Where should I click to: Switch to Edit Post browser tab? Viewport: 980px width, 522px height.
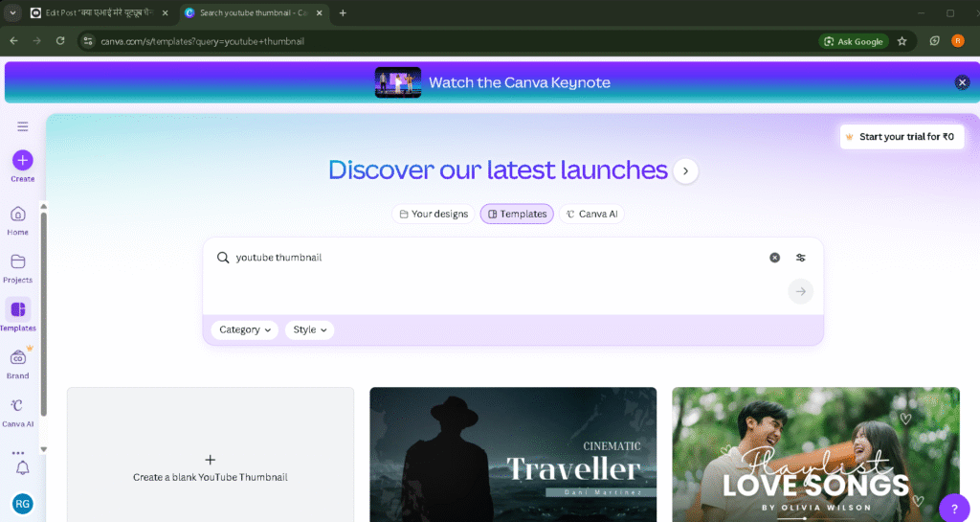click(x=100, y=13)
